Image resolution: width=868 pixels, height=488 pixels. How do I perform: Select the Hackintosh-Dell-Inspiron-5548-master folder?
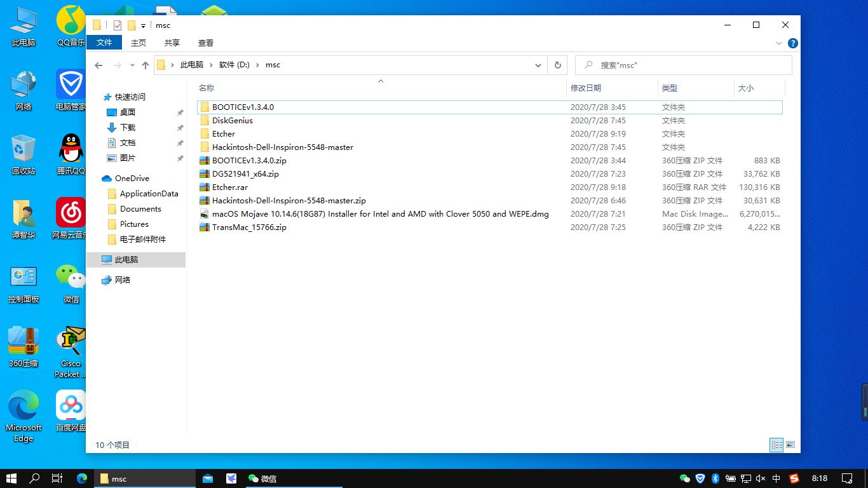(489, 147)
